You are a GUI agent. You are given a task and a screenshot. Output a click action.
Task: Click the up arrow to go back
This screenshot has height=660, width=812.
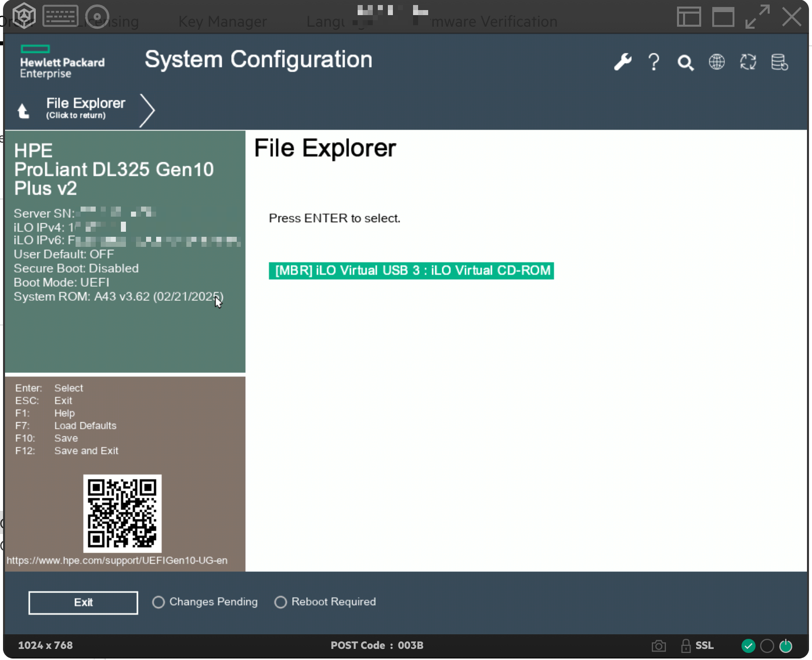(x=23, y=110)
